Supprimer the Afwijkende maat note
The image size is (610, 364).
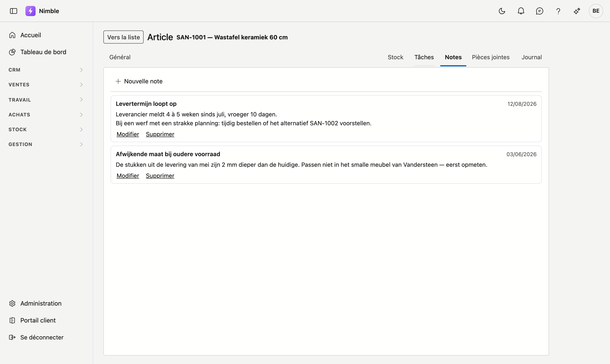click(x=160, y=176)
